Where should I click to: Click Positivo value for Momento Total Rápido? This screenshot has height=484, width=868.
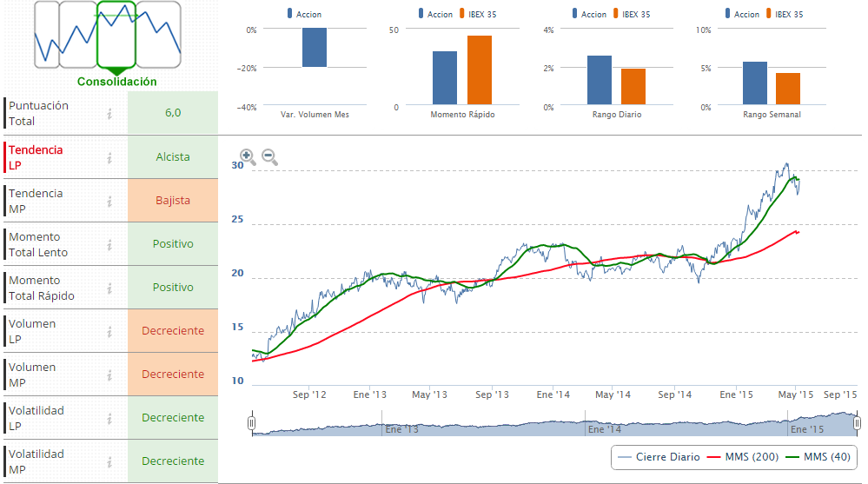coord(173,288)
